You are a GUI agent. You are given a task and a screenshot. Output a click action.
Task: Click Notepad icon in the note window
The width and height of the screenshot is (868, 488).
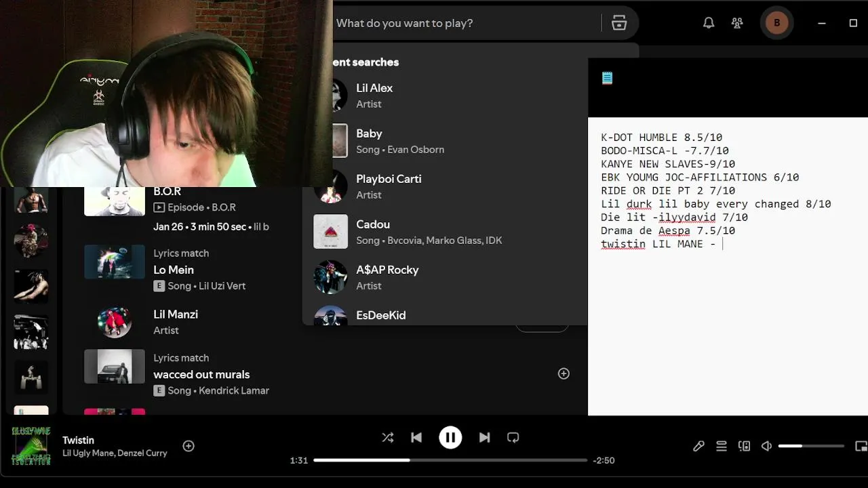pos(607,78)
